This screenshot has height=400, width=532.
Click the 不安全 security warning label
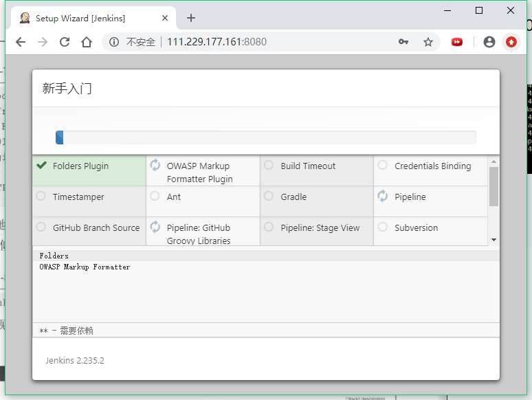[141, 42]
